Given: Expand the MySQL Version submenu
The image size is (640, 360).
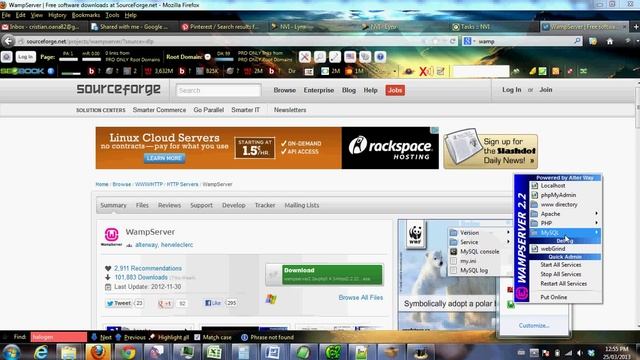Looking at the screenshot, I should tap(480, 233).
